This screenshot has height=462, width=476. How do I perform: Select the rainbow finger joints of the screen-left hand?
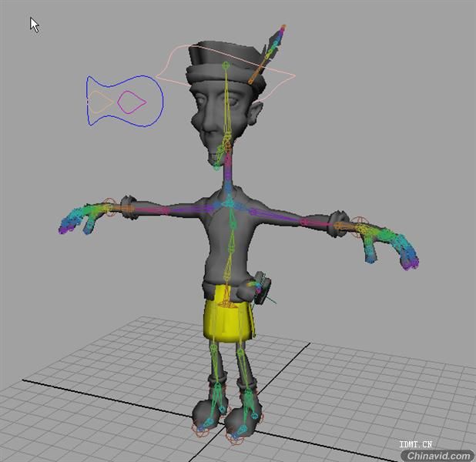click(x=82, y=218)
